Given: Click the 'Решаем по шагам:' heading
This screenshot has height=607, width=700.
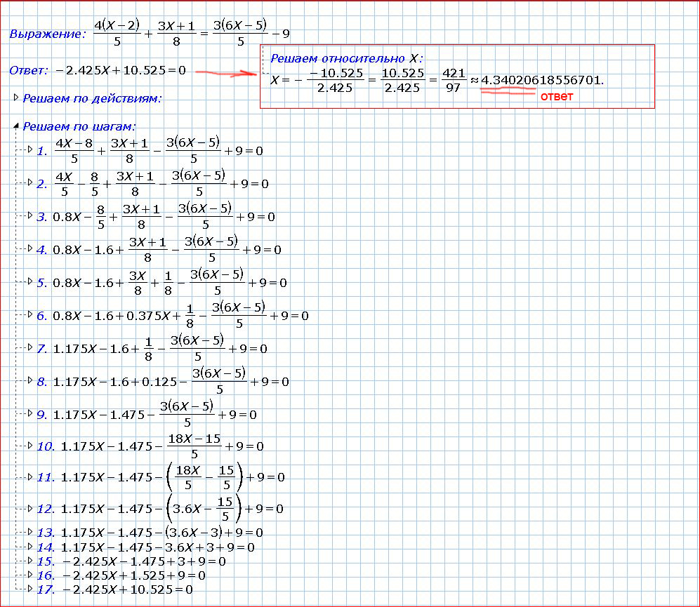Looking at the screenshot, I should click(79, 127).
